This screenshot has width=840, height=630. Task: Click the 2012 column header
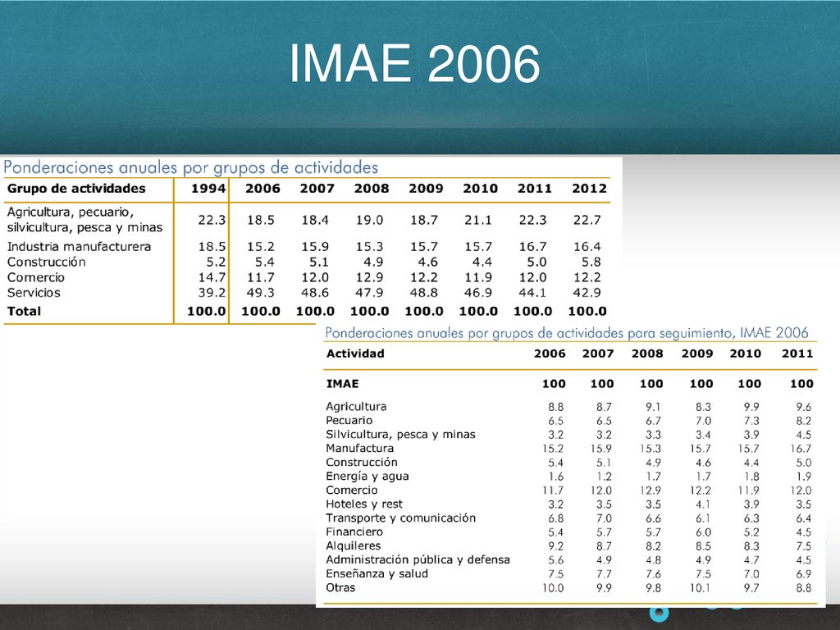(x=589, y=189)
